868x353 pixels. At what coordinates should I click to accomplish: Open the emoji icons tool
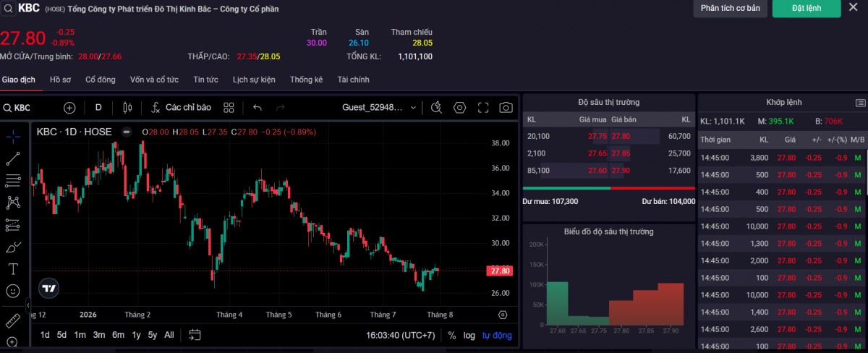(x=13, y=291)
